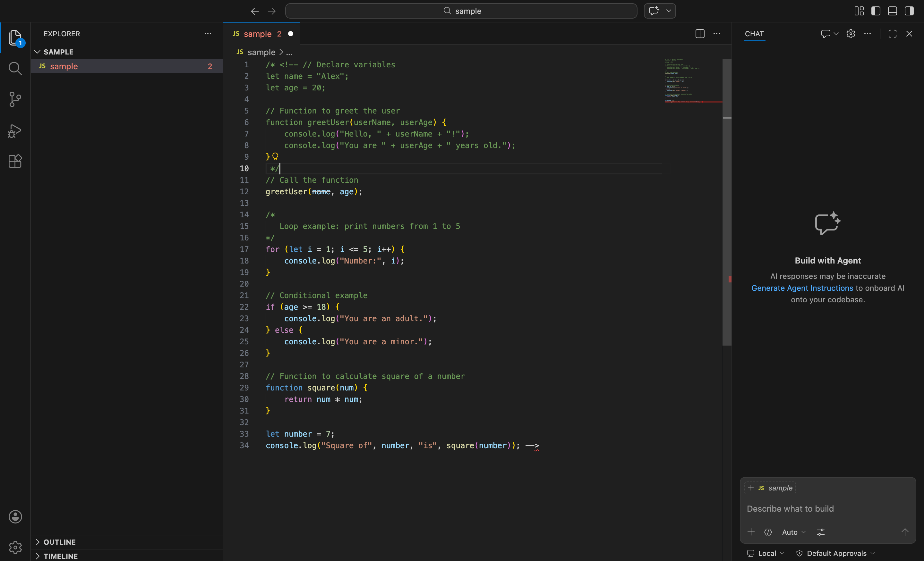Viewport: 924px width, 561px height.
Task: Open chat settings gear icon
Action: coord(851,34)
